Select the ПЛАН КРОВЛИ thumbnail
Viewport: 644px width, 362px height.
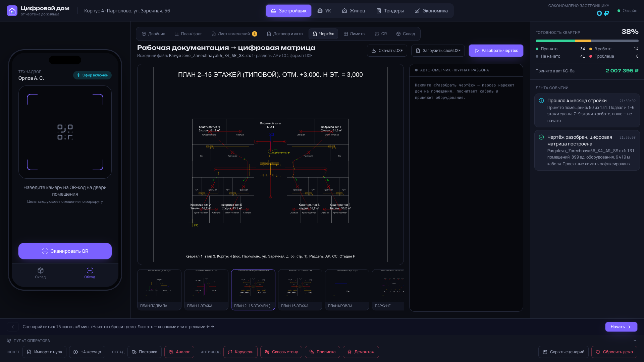[x=347, y=290]
